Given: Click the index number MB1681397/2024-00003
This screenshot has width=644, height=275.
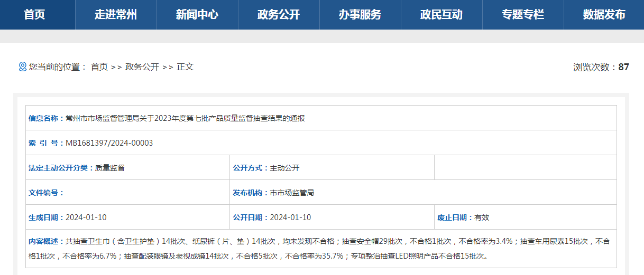Looking at the screenshot, I should [x=109, y=143].
